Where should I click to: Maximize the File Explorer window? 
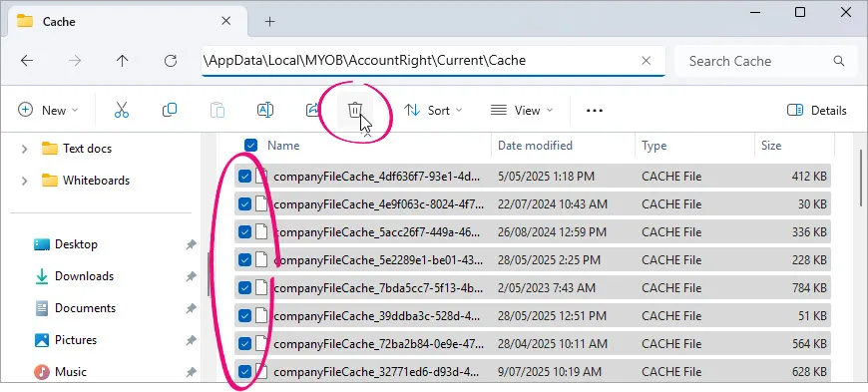point(800,12)
